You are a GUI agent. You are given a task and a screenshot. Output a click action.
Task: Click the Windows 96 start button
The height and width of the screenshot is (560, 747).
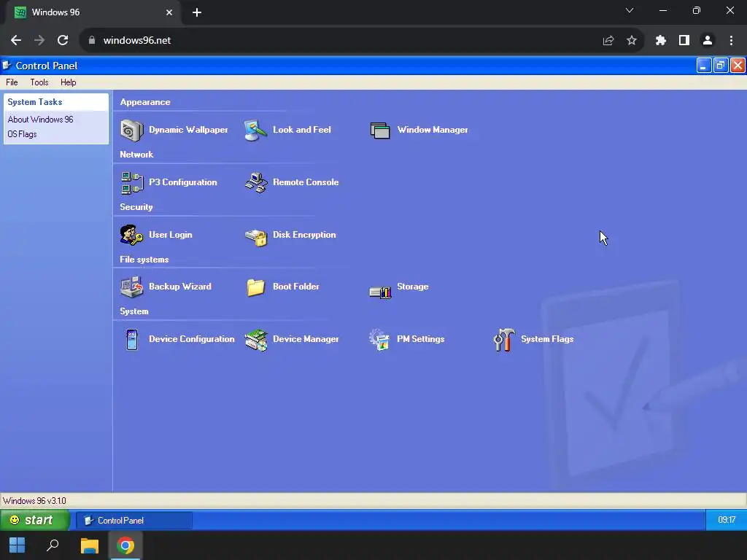point(34,520)
